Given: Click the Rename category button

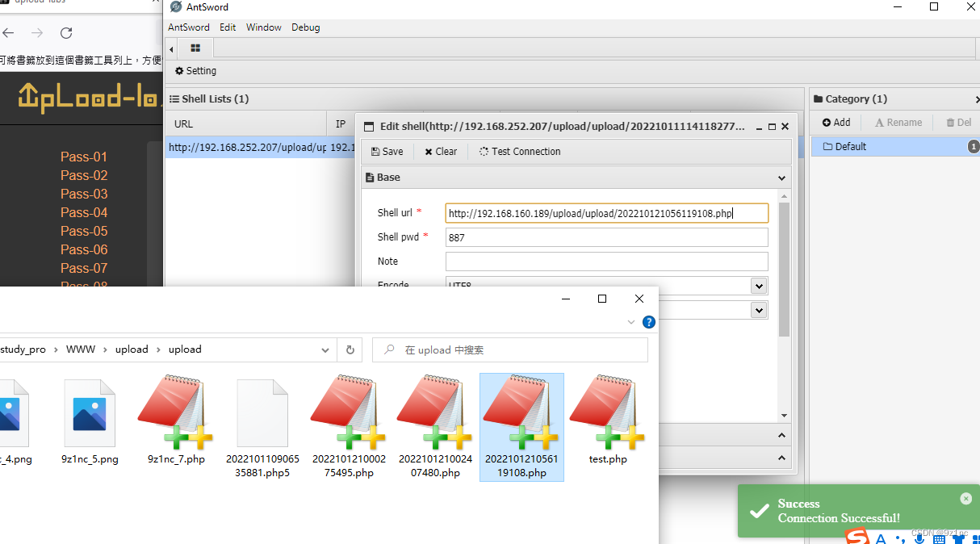Looking at the screenshot, I should 898,123.
